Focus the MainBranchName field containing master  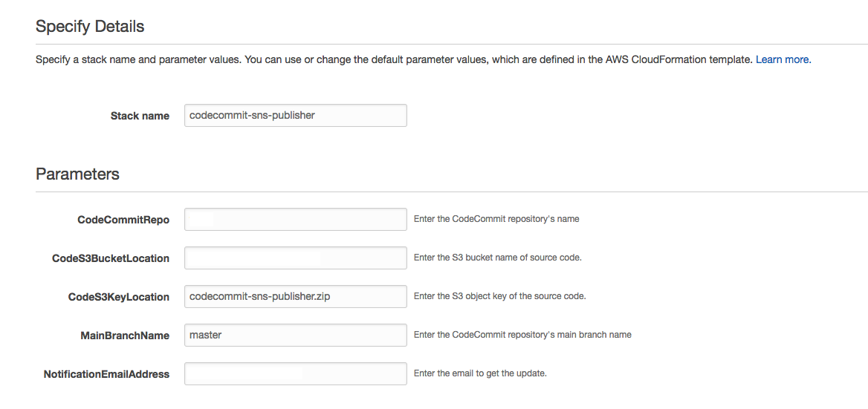[x=295, y=335]
